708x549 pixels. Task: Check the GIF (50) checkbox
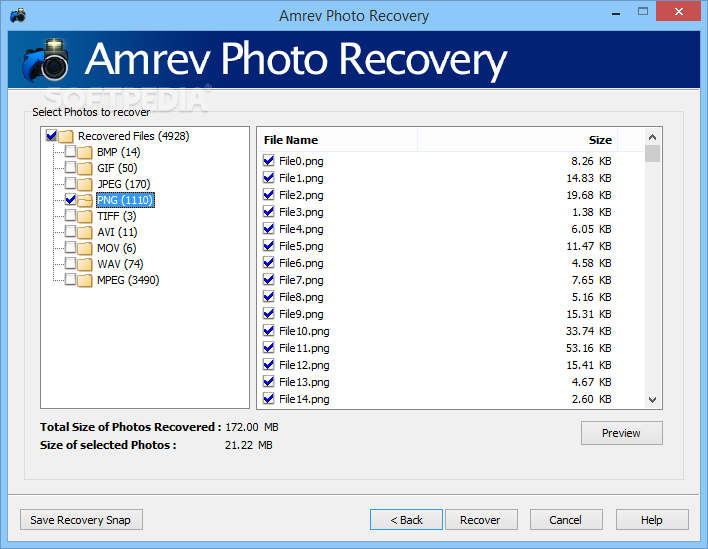pyautogui.click(x=70, y=167)
